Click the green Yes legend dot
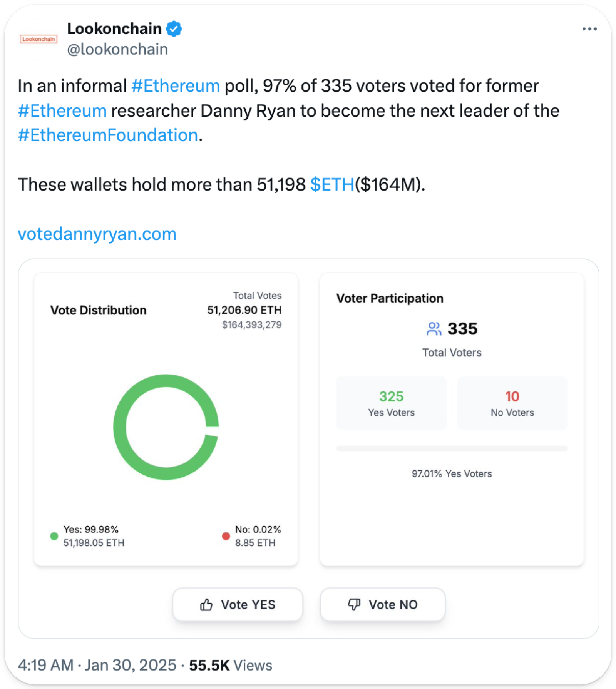The width and height of the screenshot is (616, 689). click(x=54, y=536)
